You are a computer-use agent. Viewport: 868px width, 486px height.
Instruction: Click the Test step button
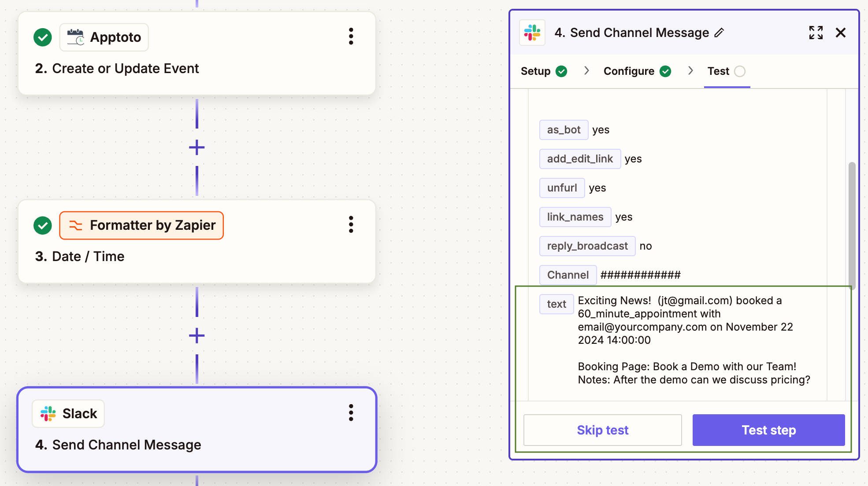pos(768,430)
